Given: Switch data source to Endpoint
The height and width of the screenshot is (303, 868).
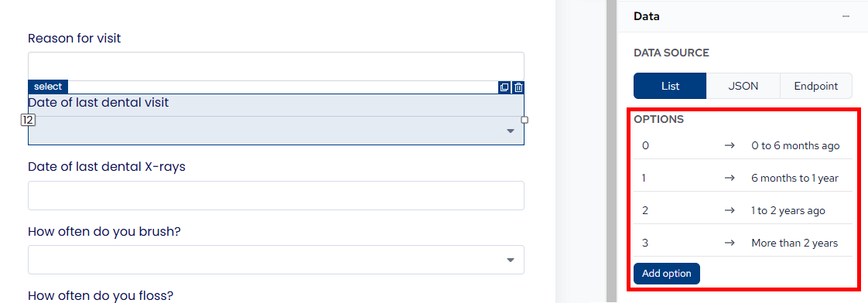Looking at the screenshot, I should (x=815, y=87).
